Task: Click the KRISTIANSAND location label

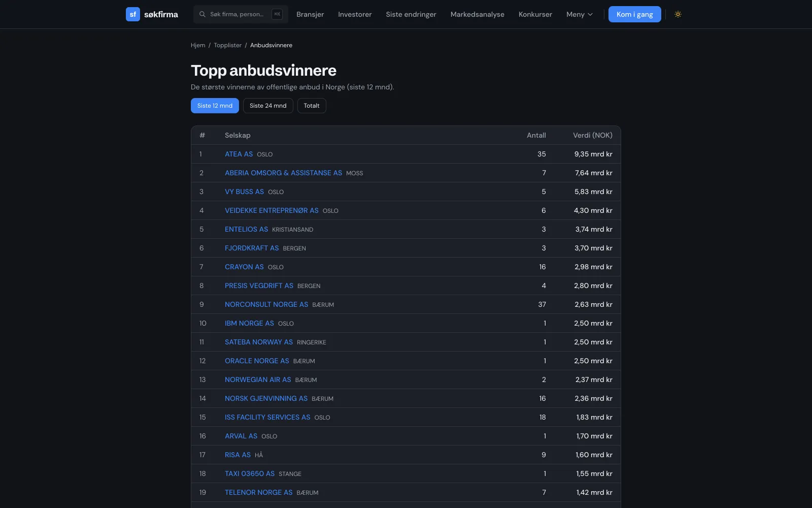Action: (x=292, y=230)
